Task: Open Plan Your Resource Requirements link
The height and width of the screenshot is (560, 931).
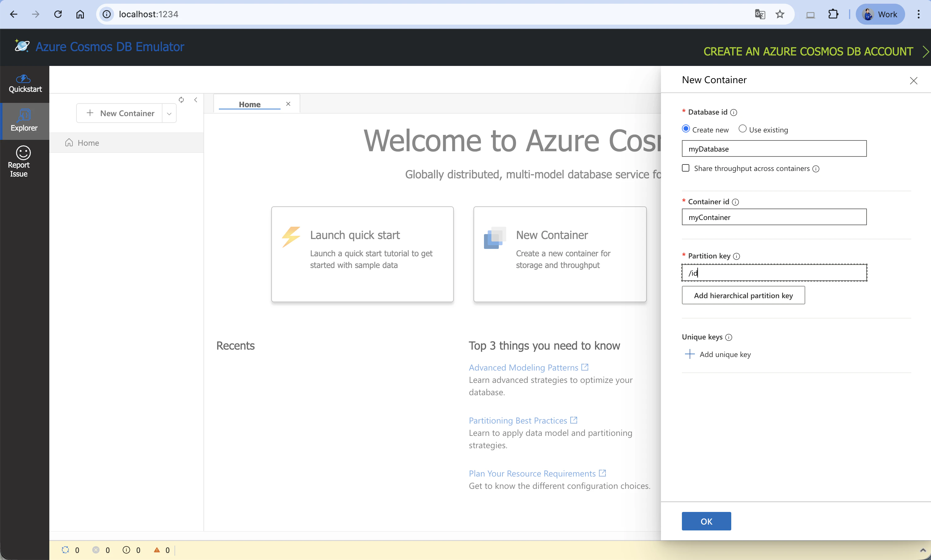Action: [537, 473]
